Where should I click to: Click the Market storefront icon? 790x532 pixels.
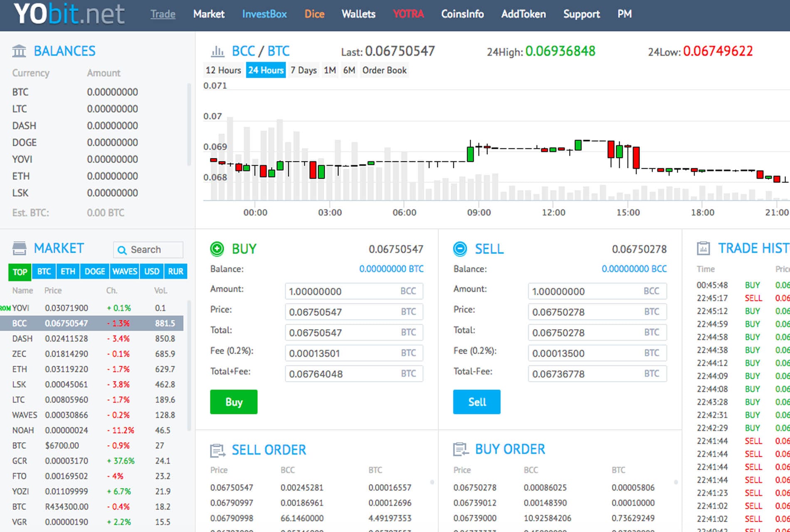pos(19,249)
